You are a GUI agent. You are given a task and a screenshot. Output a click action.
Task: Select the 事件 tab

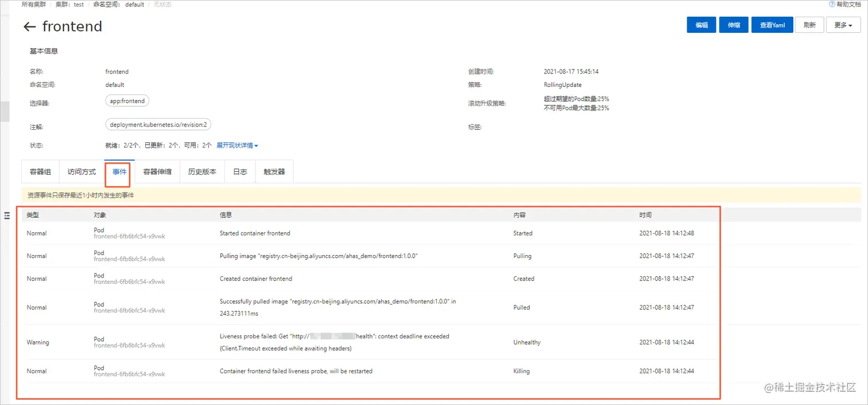click(119, 172)
